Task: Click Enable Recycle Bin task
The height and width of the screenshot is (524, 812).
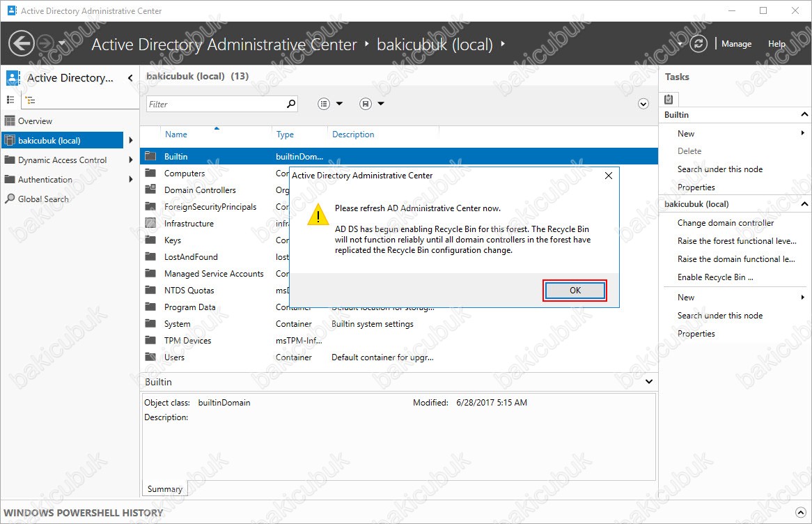Action: coord(715,277)
